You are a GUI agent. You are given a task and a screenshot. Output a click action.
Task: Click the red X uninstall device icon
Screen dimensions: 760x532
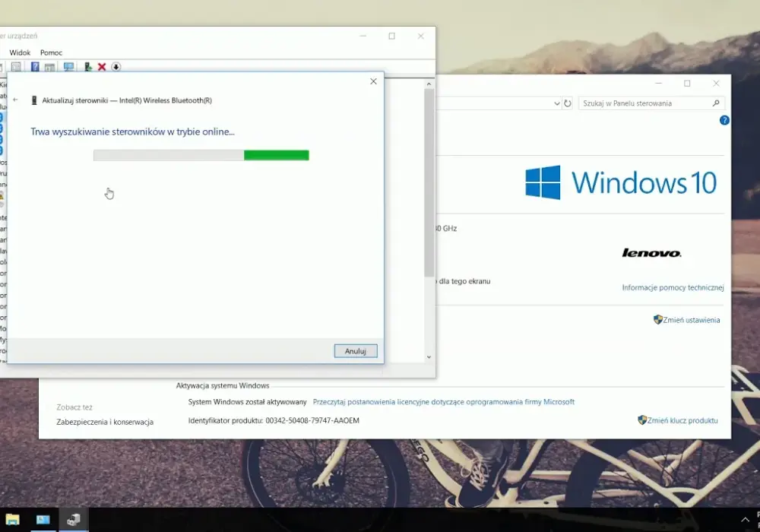click(x=102, y=67)
